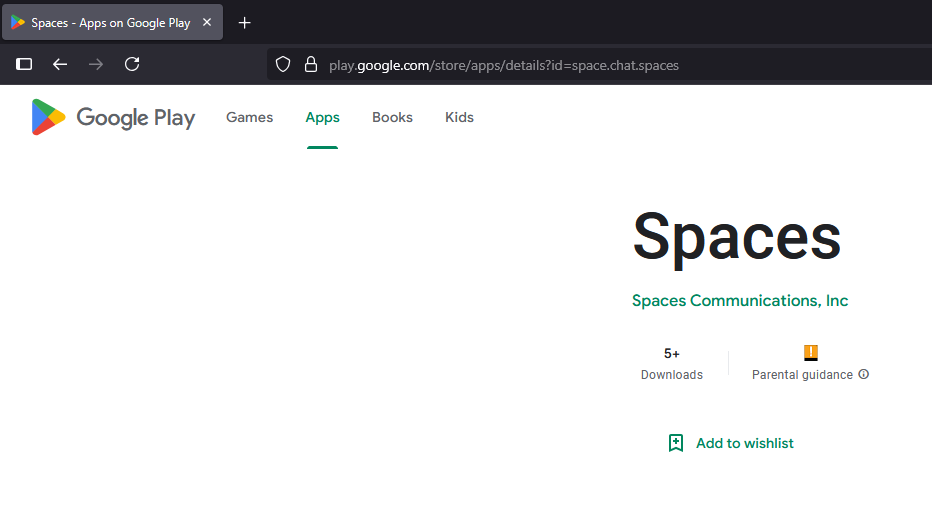This screenshot has height=509, width=932.
Task: Add Spaces to wishlist
Action: point(731,443)
